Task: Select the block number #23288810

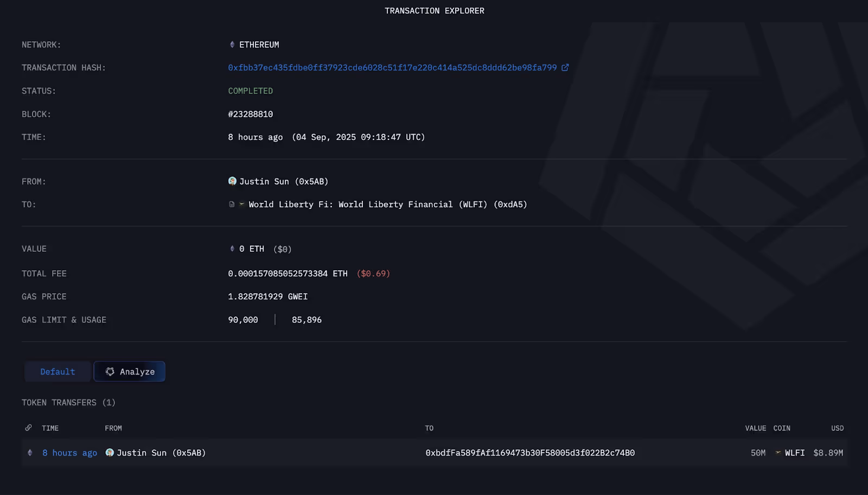Action: (250, 114)
